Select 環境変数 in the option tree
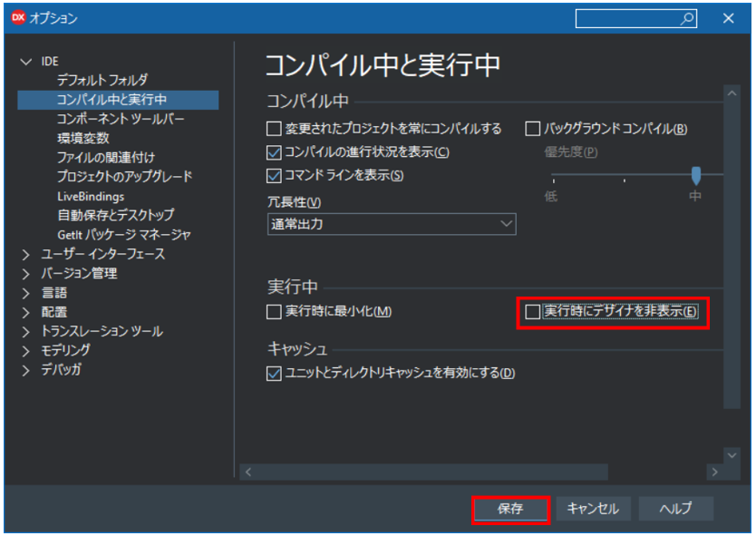Screen dimensions: 756x536 click(x=83, y=137)
